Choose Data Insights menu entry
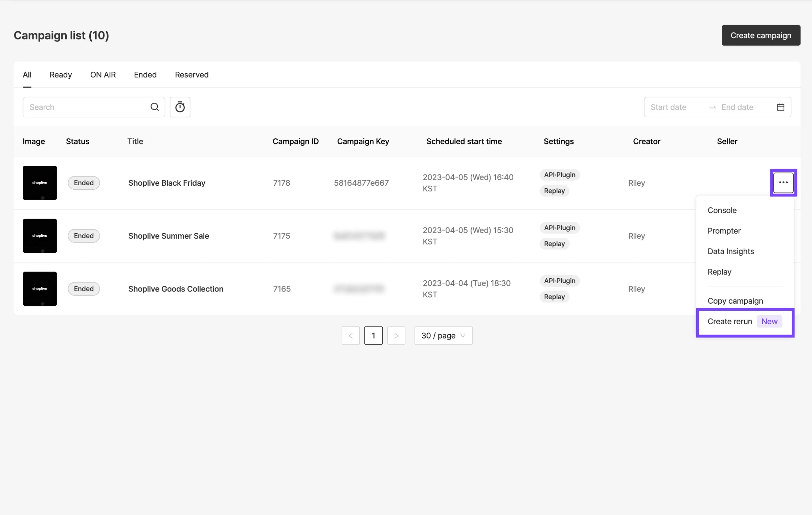The image size is (812, 515). (745, 251)
